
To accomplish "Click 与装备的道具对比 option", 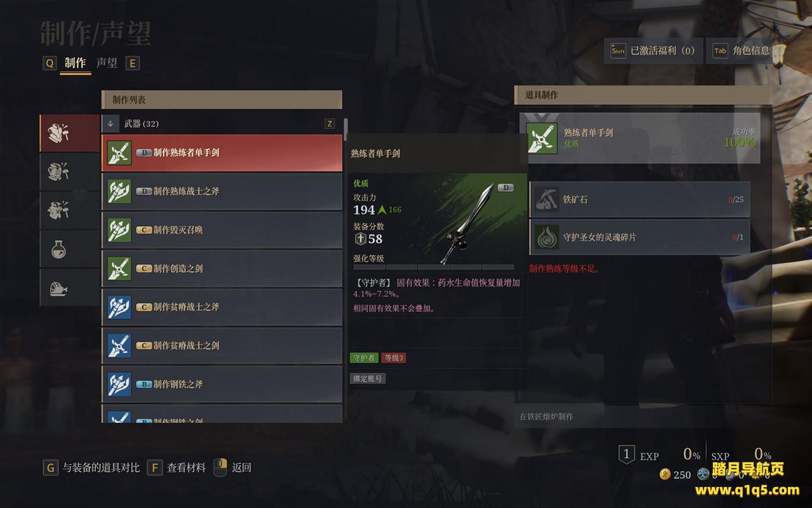I will point(101,468).
